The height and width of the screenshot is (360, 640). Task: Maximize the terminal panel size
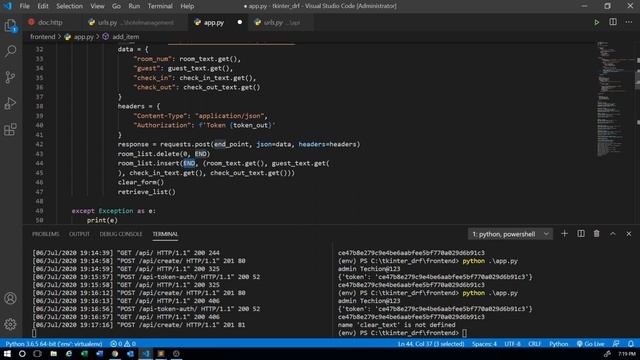pos(613,233)
